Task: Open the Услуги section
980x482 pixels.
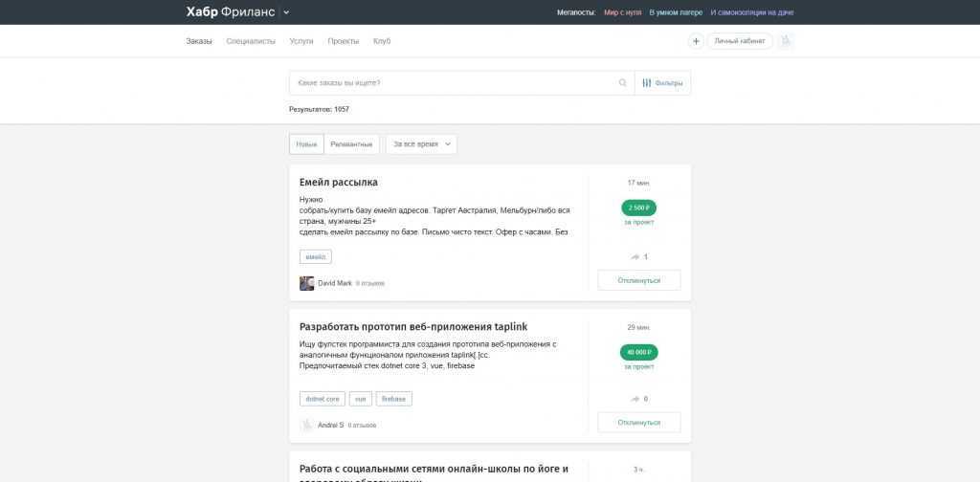Action: (x=301, y=41)
